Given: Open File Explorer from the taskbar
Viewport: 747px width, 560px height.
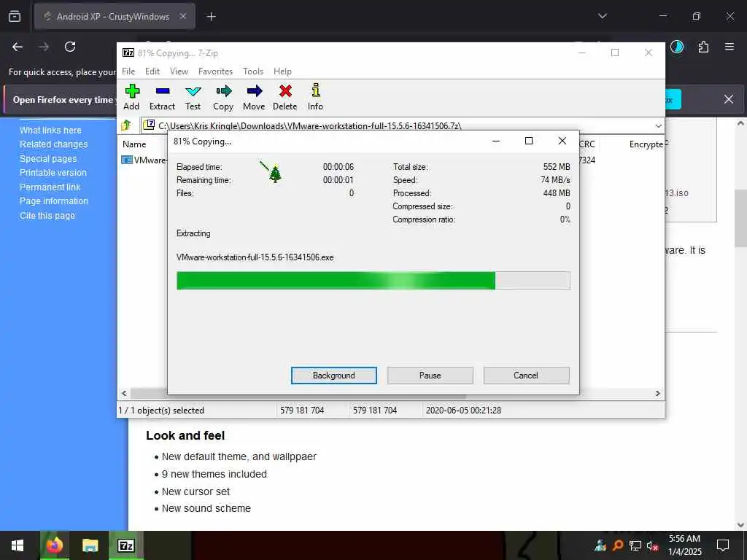Looking at the screenshot, I should point(90,545).
